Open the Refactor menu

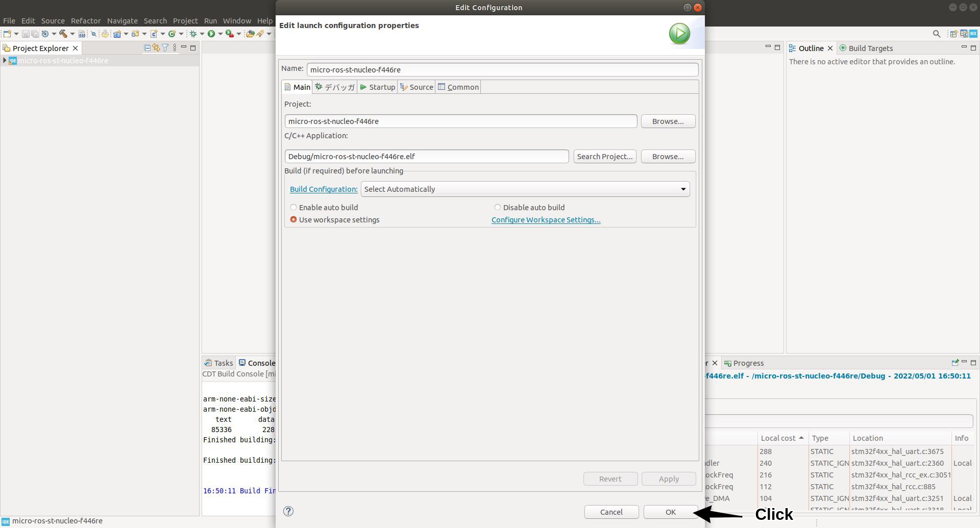coord(86,21)
